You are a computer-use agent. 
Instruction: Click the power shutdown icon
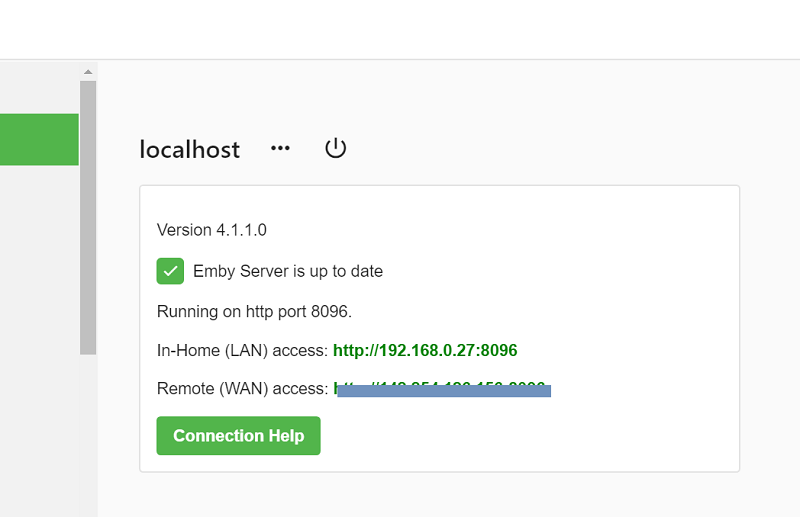pos(336,148)
